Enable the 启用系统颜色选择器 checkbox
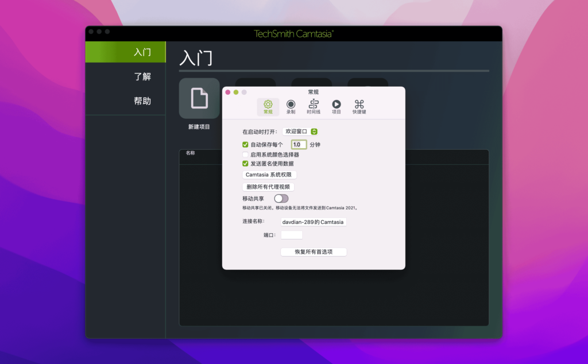The width and height of the screenshot is (588, 364). tap(244, 153)
